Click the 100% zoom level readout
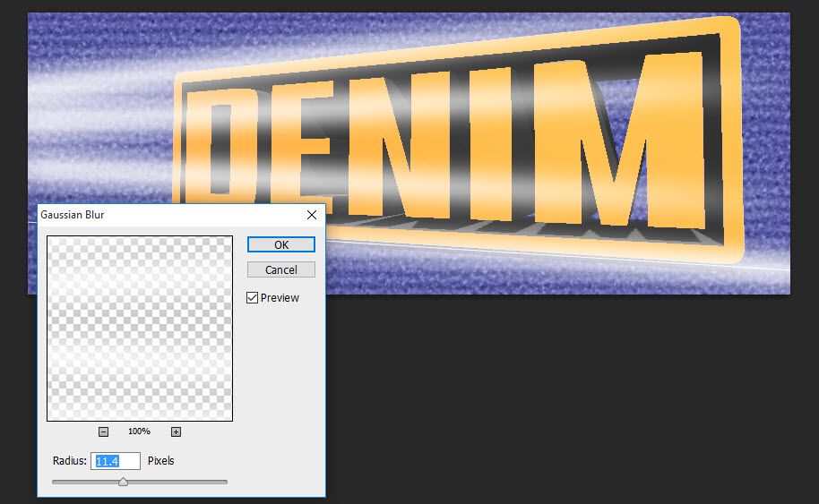The height and width of the screenshot is (504, 819). pyautogui.click(x=139, y=431)
